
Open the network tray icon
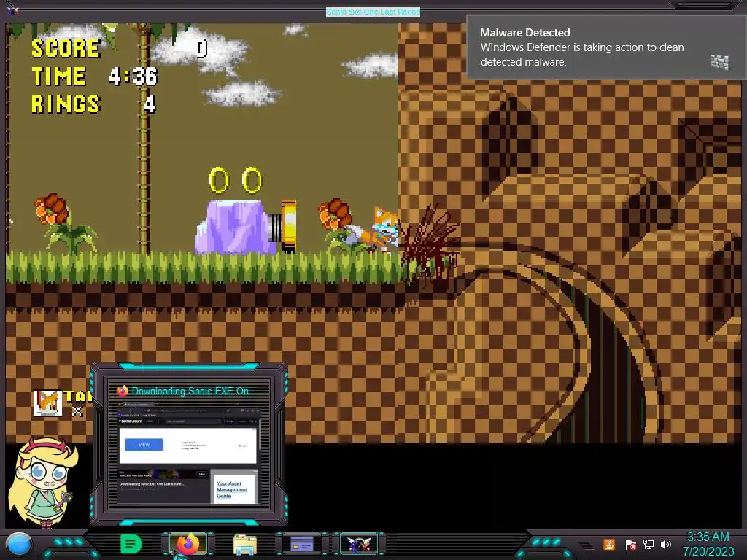coord(649,544)
